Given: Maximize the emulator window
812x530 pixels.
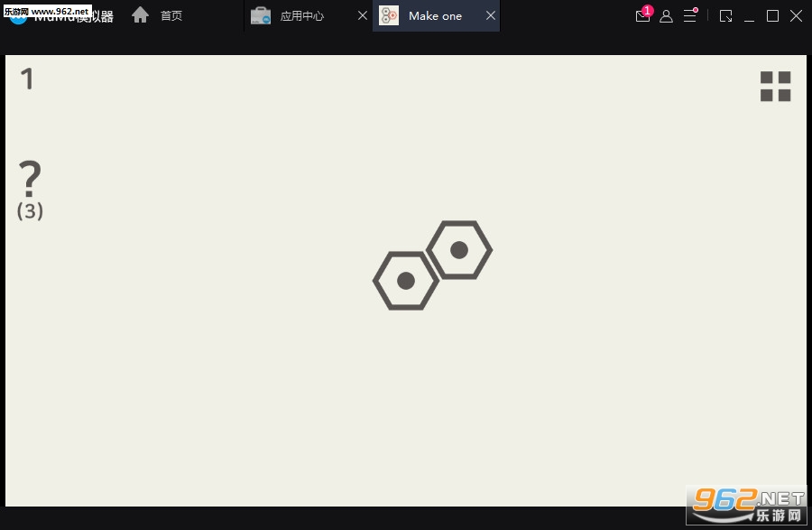Looking at the screenshot, I should (x=772, y=16).
